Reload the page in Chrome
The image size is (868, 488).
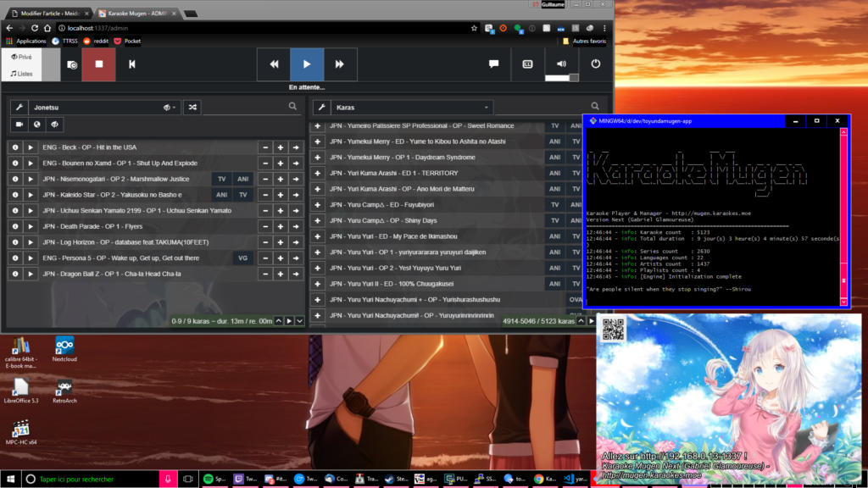point(34,28)
